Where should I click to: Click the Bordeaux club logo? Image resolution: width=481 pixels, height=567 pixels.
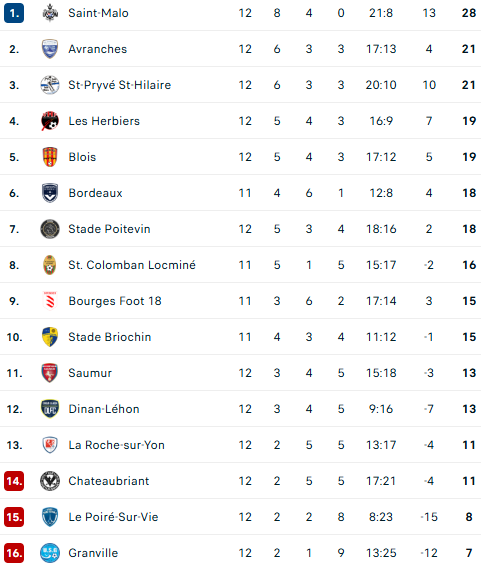coord(50,193)
